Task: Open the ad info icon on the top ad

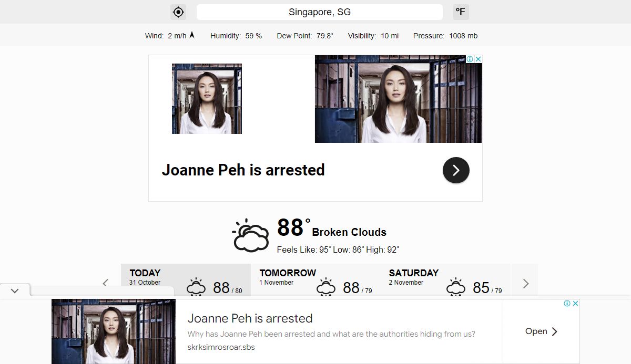Action: tap(470, 59)
